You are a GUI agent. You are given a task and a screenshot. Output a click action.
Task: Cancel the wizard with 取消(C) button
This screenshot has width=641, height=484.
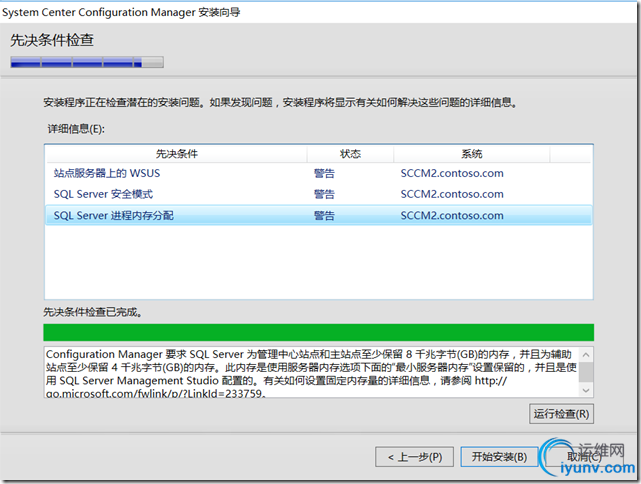584,457
